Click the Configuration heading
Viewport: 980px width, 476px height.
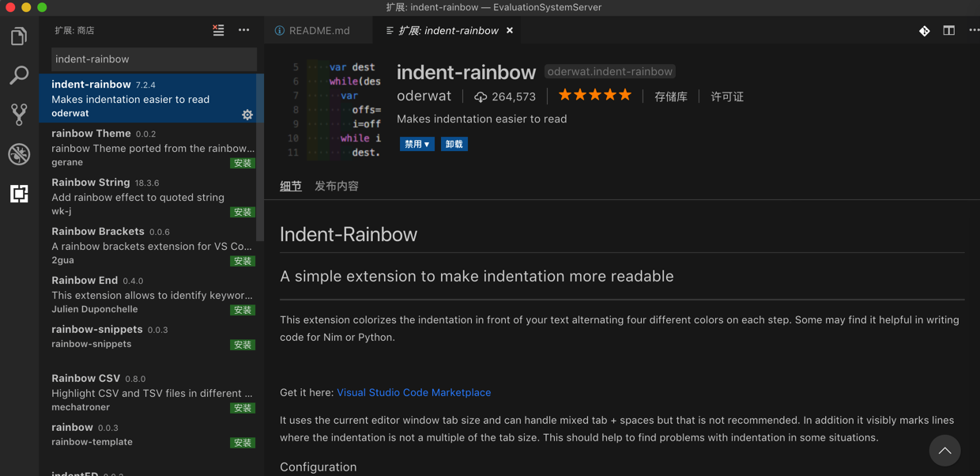click(318, 467)
